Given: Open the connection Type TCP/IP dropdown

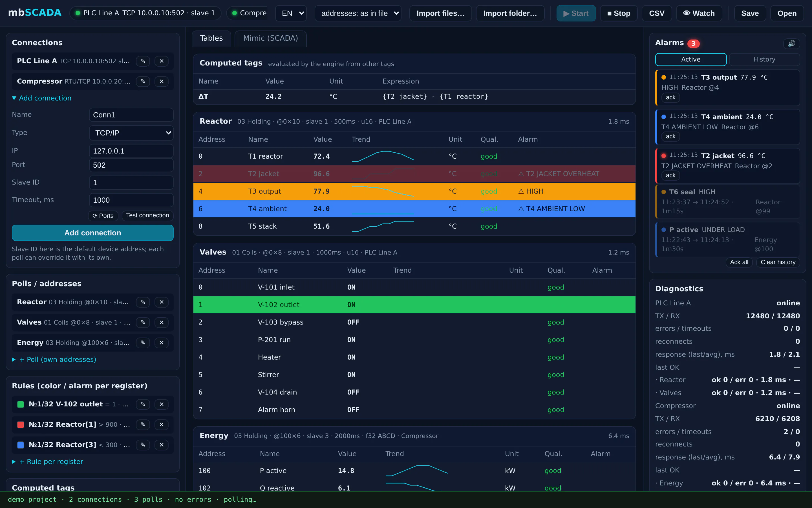Looking at the screenshot, I should [x=131, y=133].
